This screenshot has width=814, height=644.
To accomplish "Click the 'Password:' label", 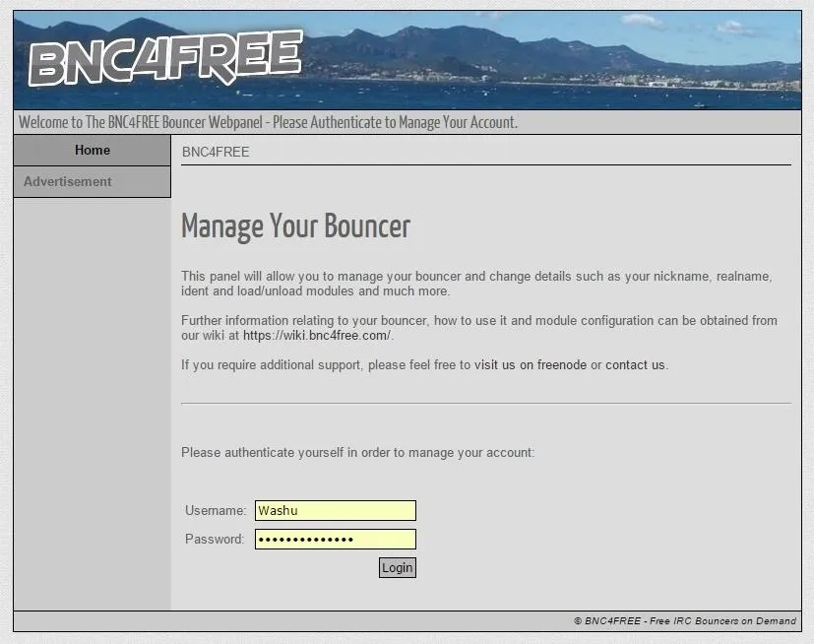I will click(x=214, y=539).
